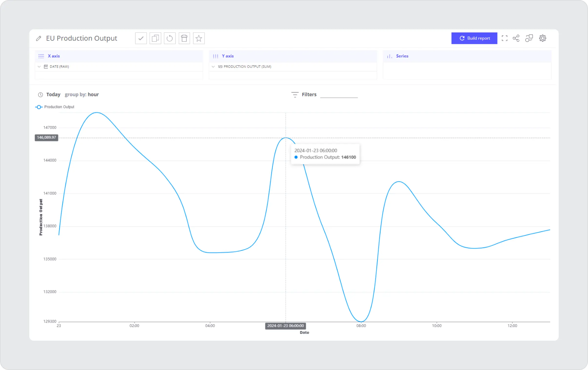Image resolution: width=588 pixels, height=370 pixels.
Task: Delete report using the trash icon
Action: 184,38
